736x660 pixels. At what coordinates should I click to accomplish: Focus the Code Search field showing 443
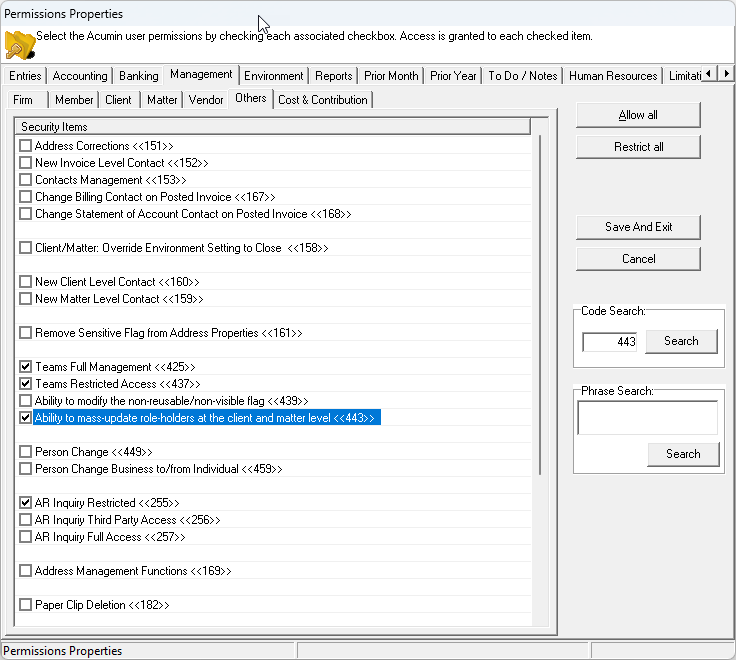pyautogui.click(x=609, y=342)
